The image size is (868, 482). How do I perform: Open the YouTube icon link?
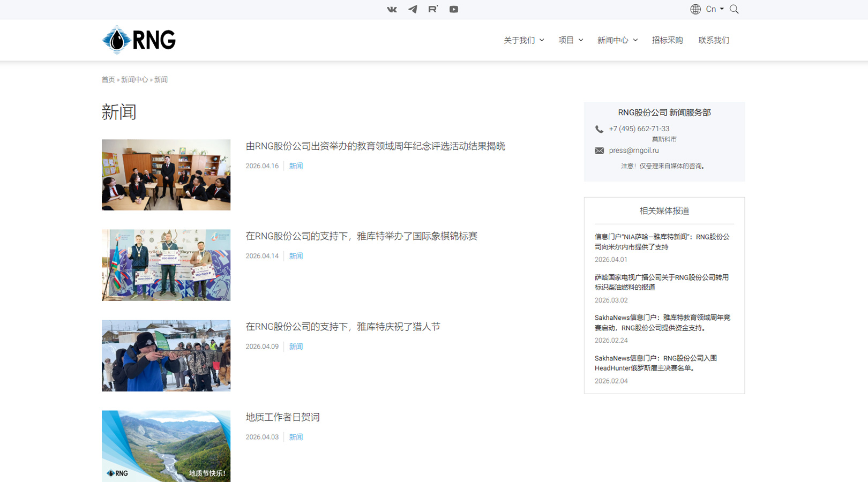tap(454, 9)
